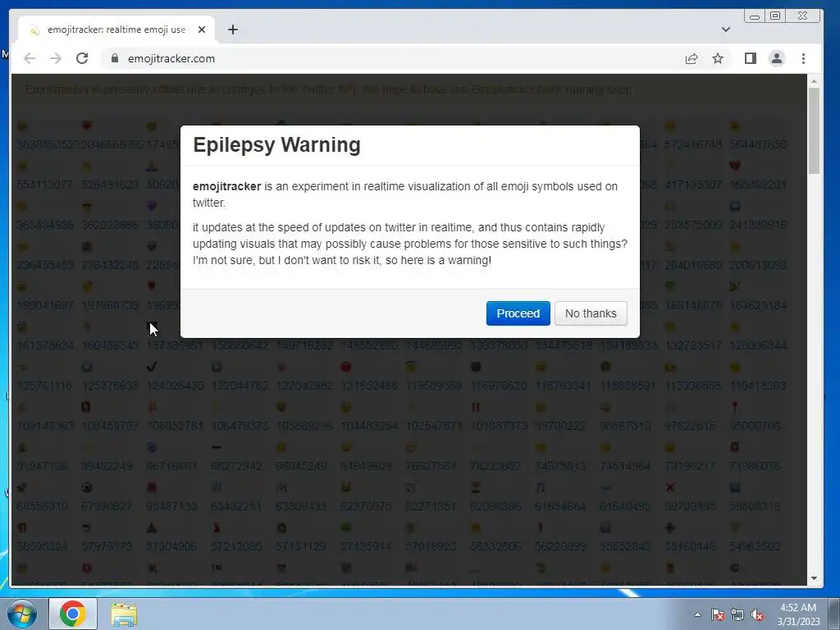Open Windows Explorer from the taskbar
This screenshot has width=840, height=630.
click(124, 614)
